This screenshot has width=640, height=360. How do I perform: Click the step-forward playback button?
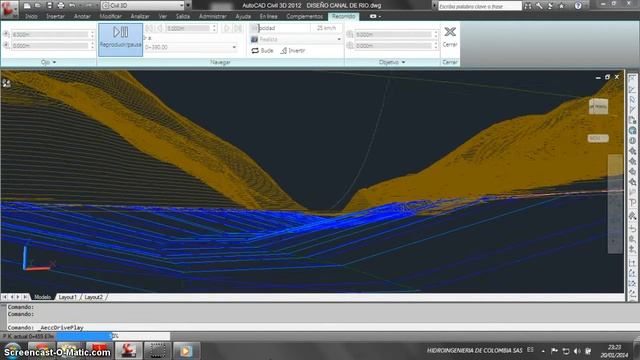click(227, 28)
